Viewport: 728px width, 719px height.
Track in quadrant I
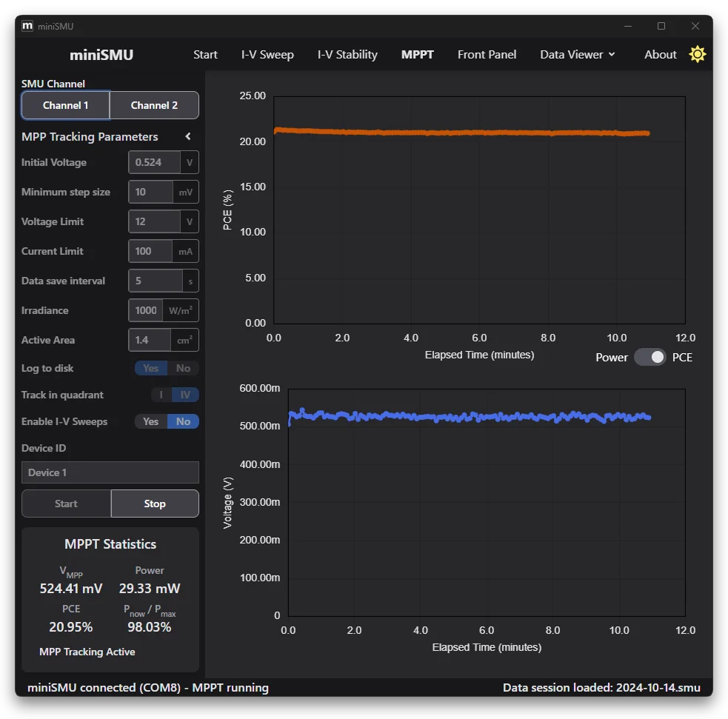(161, 395)
